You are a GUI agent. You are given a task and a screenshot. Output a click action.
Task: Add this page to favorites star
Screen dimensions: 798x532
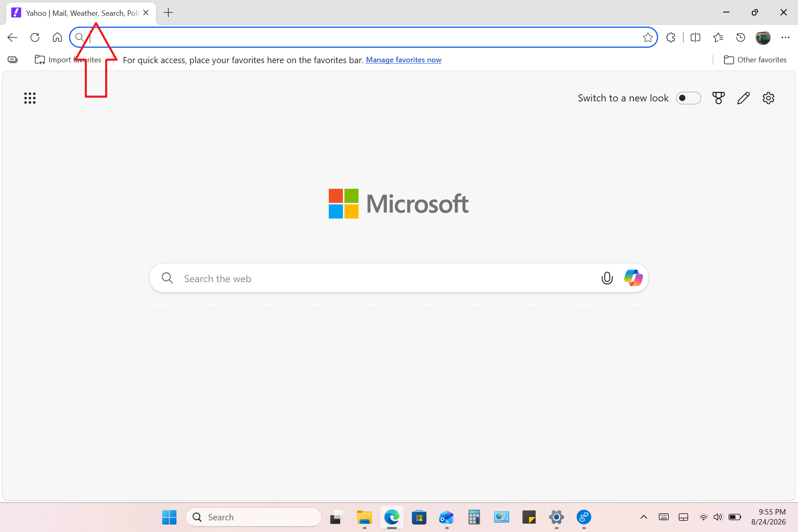[x=648, y=37]
